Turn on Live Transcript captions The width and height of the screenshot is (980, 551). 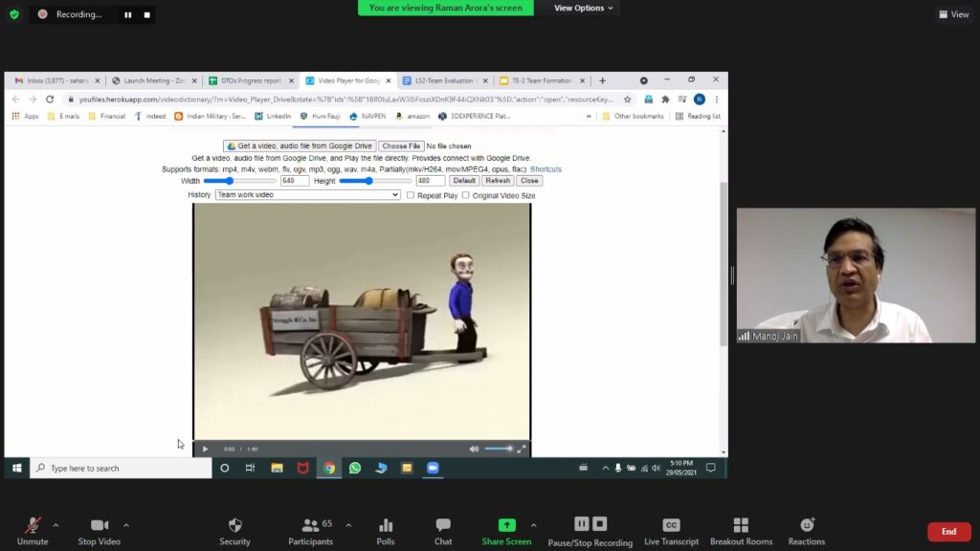pyautogui.click(x=671, y=525)
